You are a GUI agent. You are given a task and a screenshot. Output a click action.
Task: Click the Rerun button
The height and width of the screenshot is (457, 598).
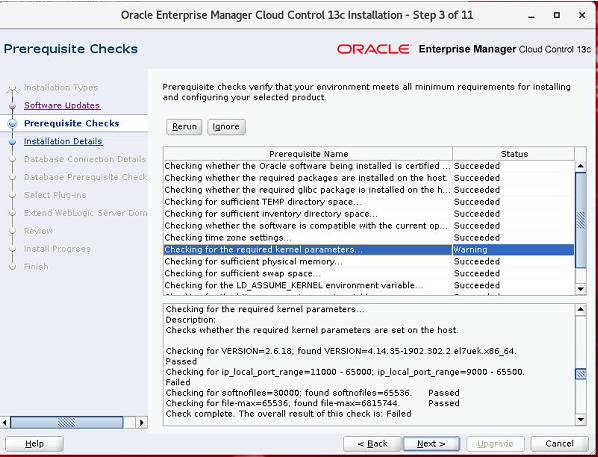click(x=184, y=127)
